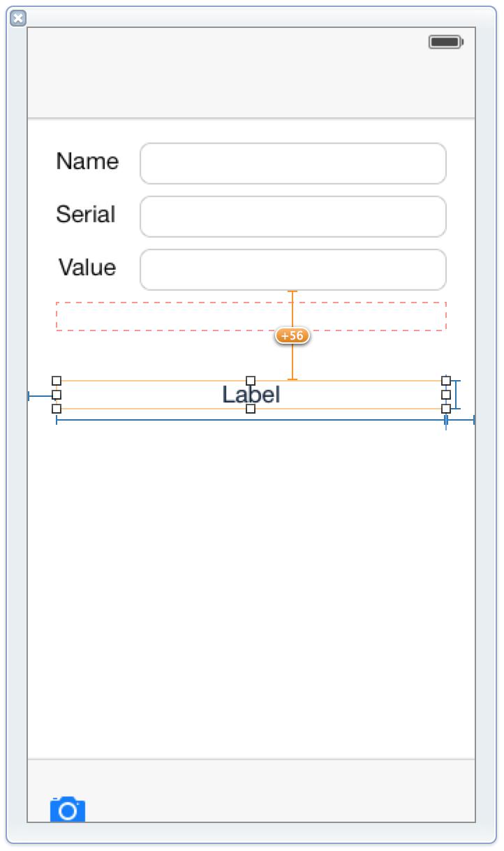Select the top-left resize handle of Label
Image resolution: width=504 pixels, height=851 pixels.
click(57, 381)
